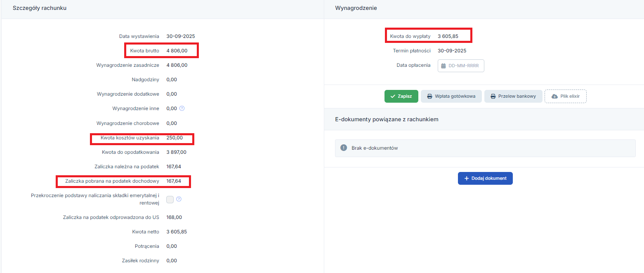Open help icon beside the Przekroczenie podstawy checkbox
This screenshot has width=644, height=273.
(x=179, y=199)
